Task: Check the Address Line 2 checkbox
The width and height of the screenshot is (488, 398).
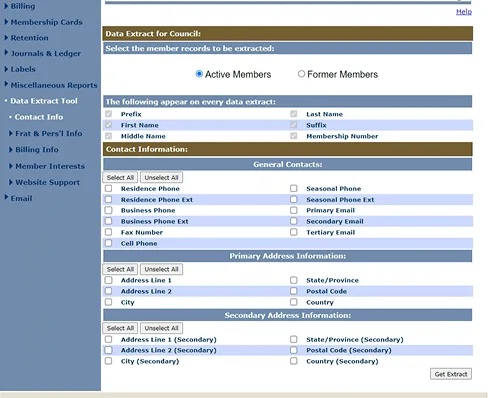Action: [108, 291]
